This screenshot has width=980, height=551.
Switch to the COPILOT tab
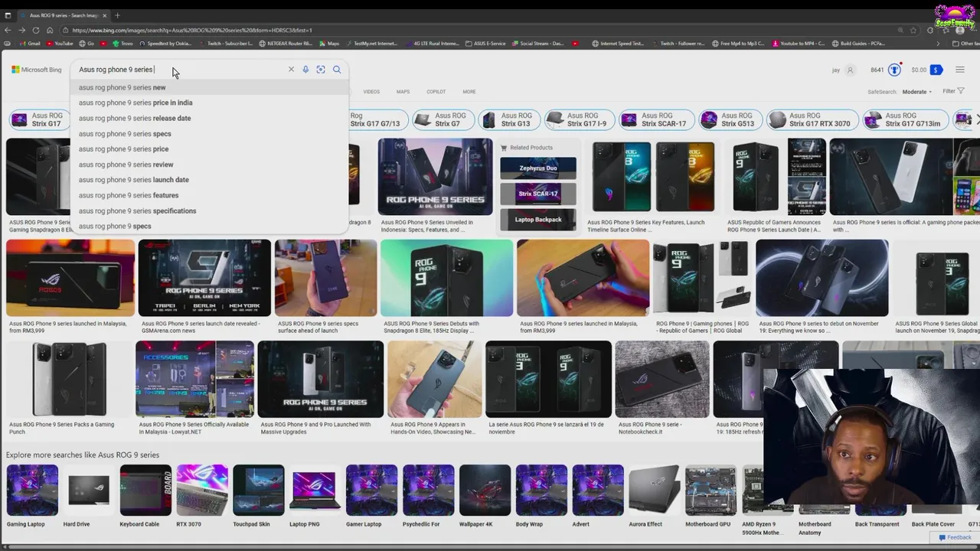tap(436, 92)
